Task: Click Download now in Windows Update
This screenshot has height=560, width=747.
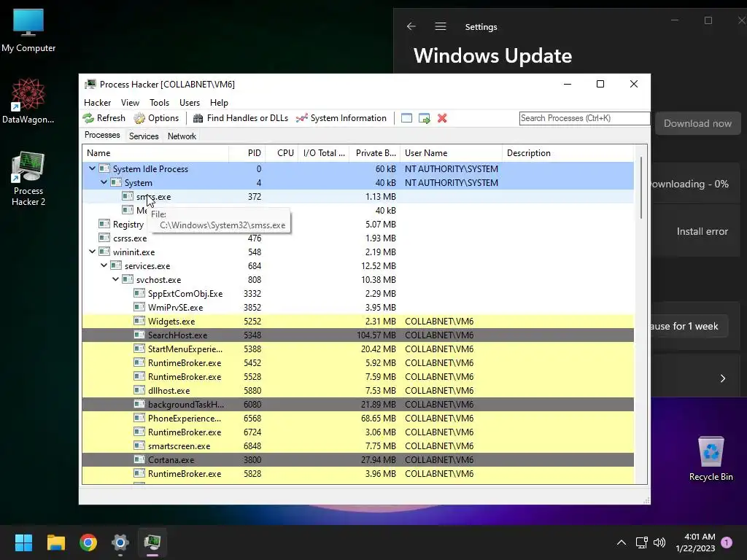Action: click(698, 123)
